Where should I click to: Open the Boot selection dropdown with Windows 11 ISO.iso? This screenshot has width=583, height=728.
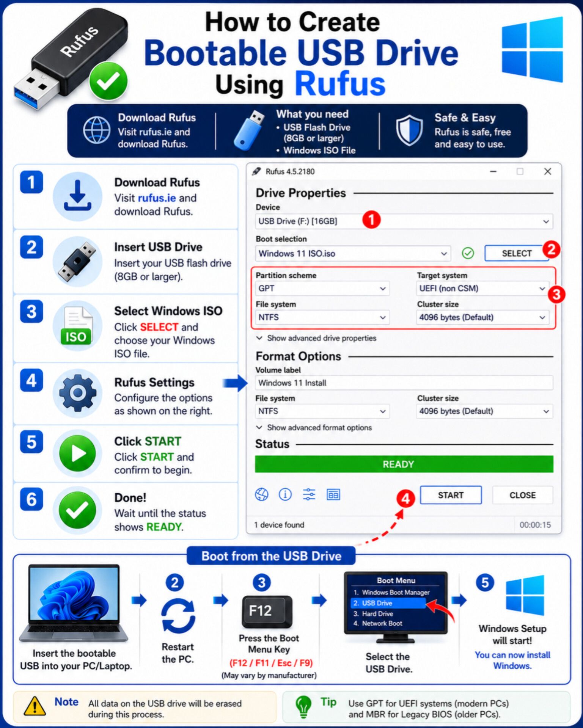coord(353,253)
